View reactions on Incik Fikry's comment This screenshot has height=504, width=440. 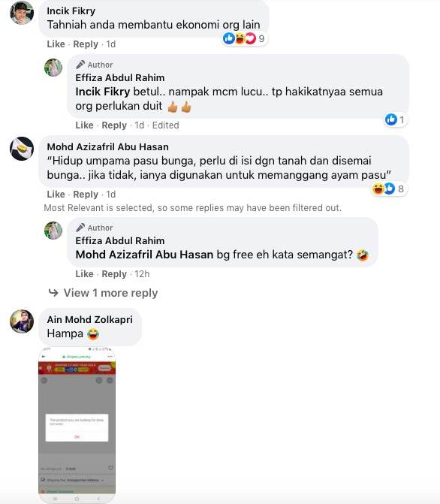[244, 38]
